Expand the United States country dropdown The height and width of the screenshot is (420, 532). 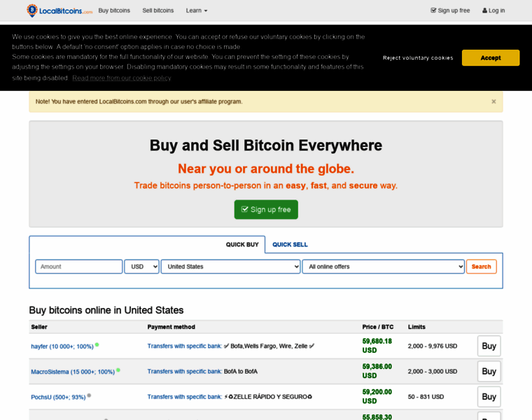(230, 267)
